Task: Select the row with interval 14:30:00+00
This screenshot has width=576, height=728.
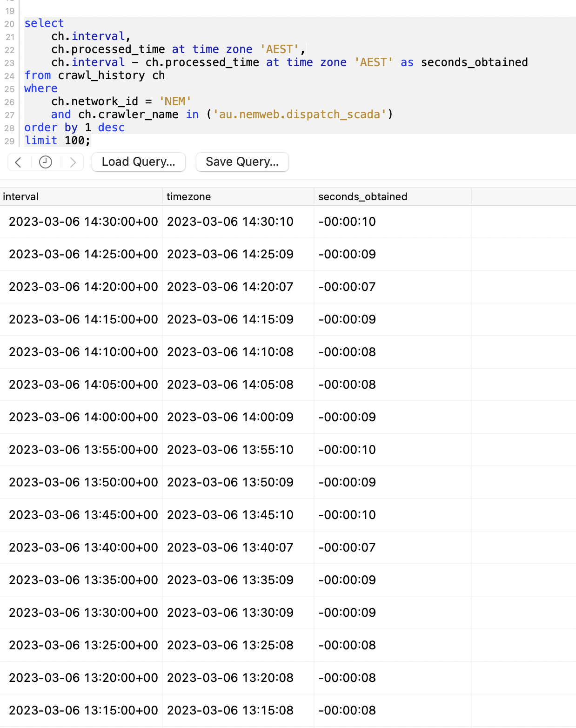Action: [x=84, y=222]
